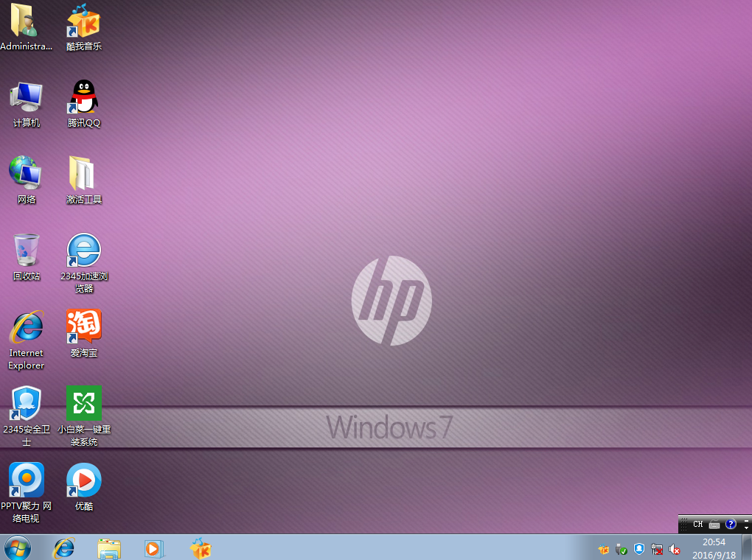Open the clock showing 20:54

[x=714, y=548]
